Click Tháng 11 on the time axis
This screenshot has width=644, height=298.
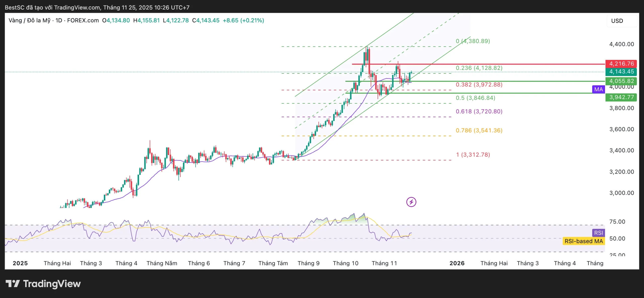[384, 263]
